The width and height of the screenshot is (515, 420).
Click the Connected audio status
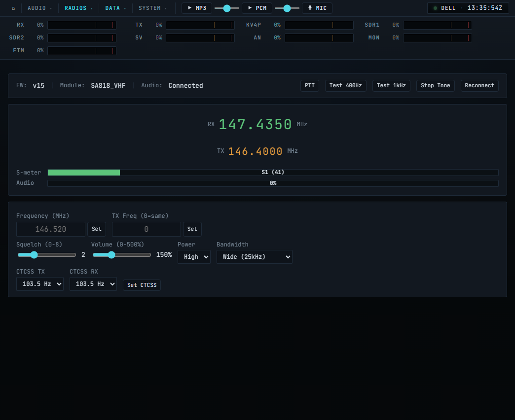pos(185,86)
